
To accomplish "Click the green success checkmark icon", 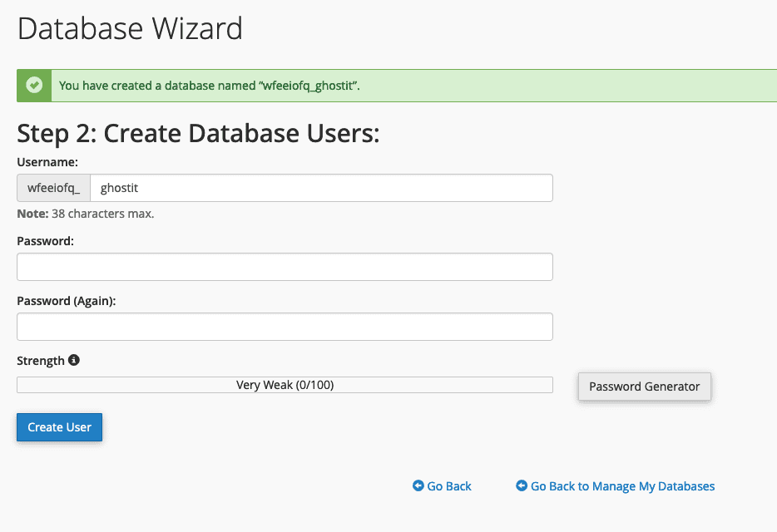I will point(34,86).
